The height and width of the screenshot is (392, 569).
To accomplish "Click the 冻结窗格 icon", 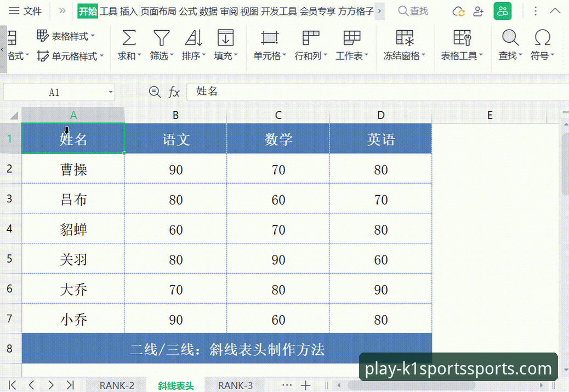I will click(x=405, y=38).
